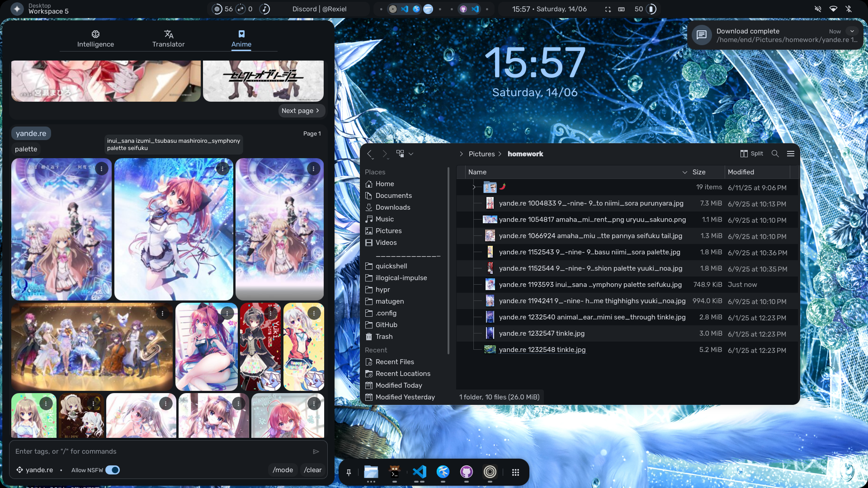868x488 pixels.
Task: Click the Pictures breadcrumb
Action: coord(481,154)
